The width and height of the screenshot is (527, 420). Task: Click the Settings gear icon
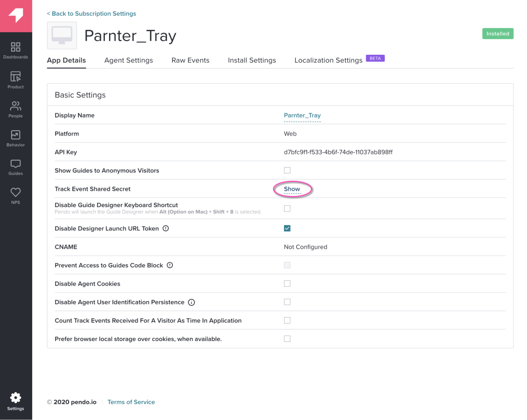[16, 401]
